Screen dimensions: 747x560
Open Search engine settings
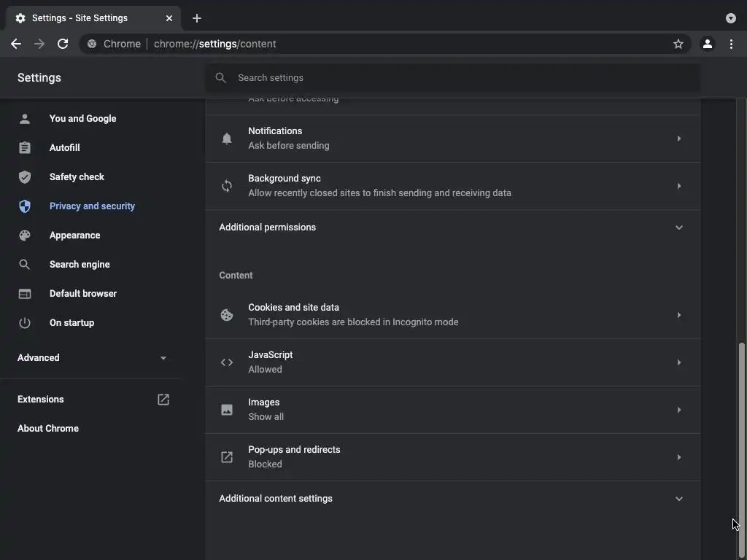point(80,265)
